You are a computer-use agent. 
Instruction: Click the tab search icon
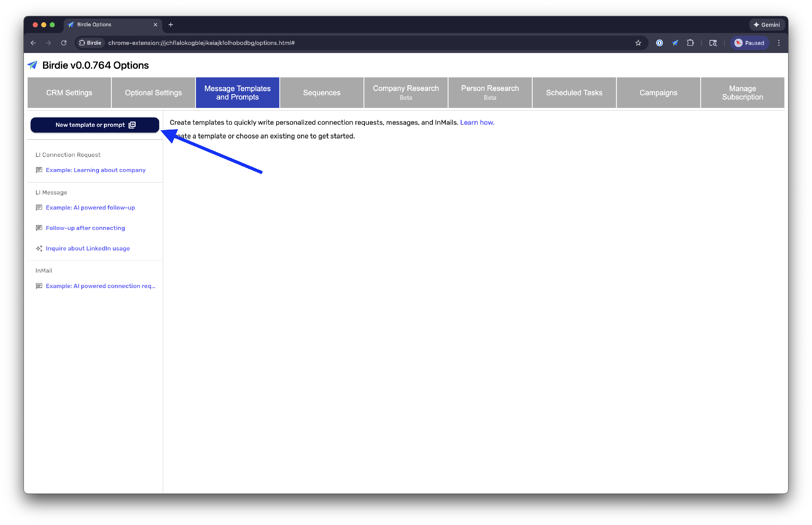click(x=713, y=43)
